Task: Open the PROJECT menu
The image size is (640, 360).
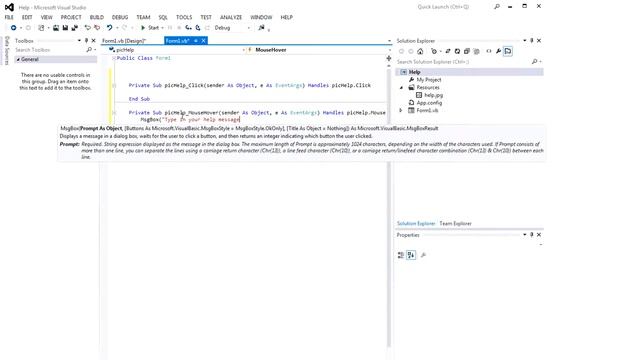Action: click(71, 17)
